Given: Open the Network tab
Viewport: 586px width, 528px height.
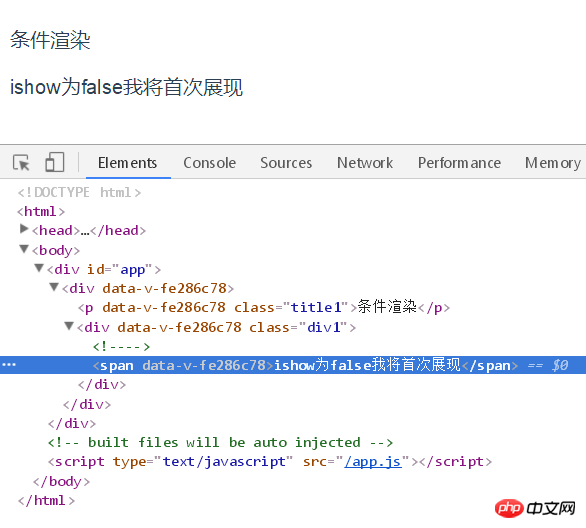Looking at the screenshot, I should 365,163.
